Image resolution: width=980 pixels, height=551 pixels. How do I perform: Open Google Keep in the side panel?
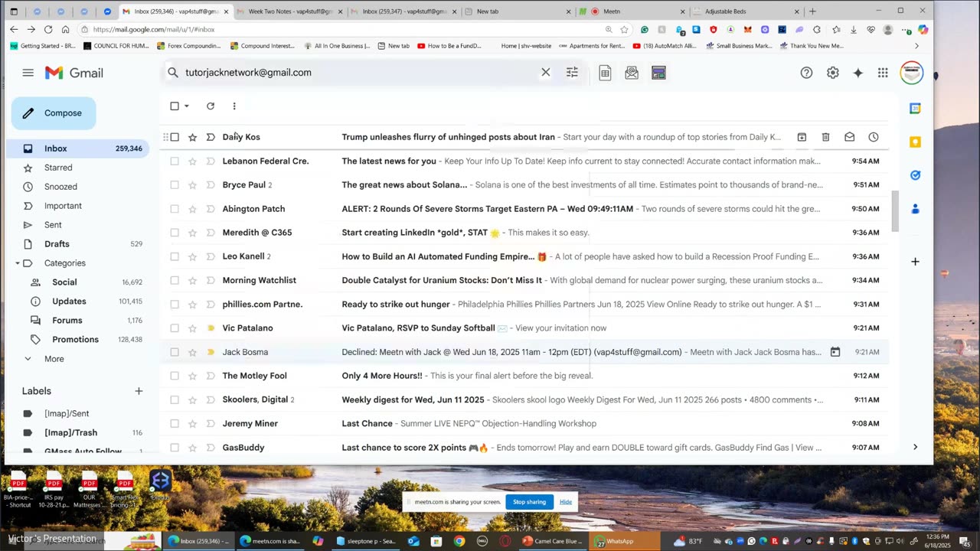[x=915, y=142]
